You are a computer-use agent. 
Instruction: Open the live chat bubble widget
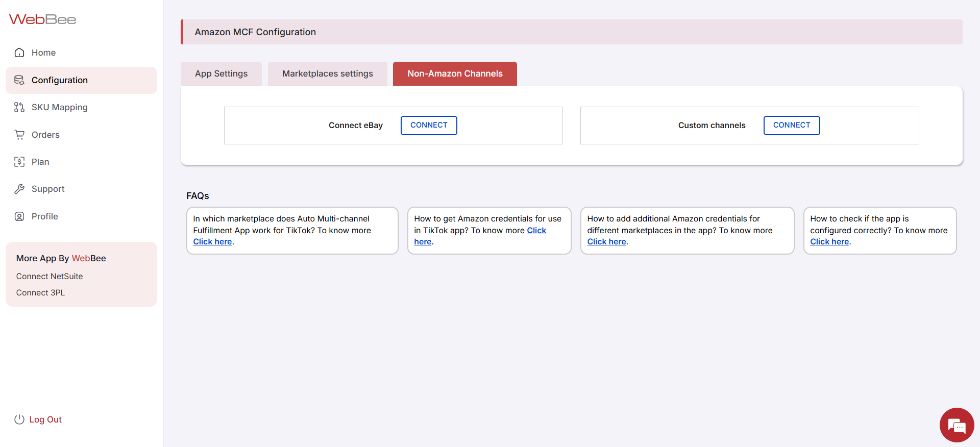coord(957,425)
